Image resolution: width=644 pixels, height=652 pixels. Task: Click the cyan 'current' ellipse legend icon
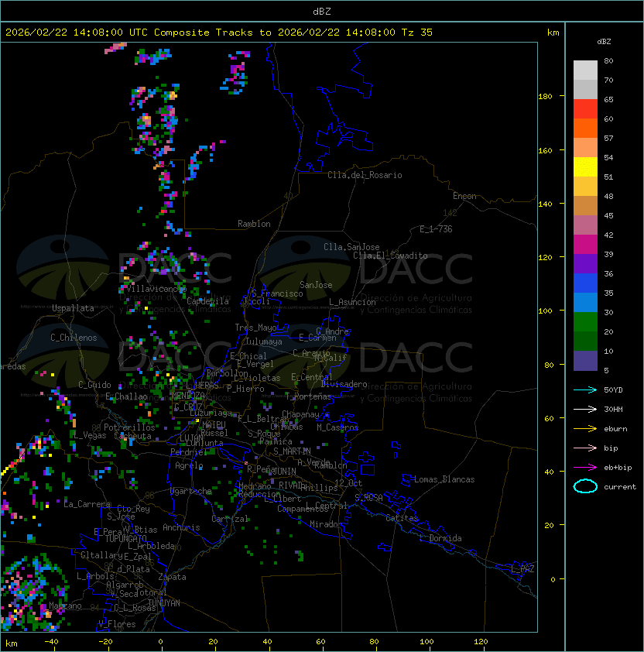coord(585,486)
